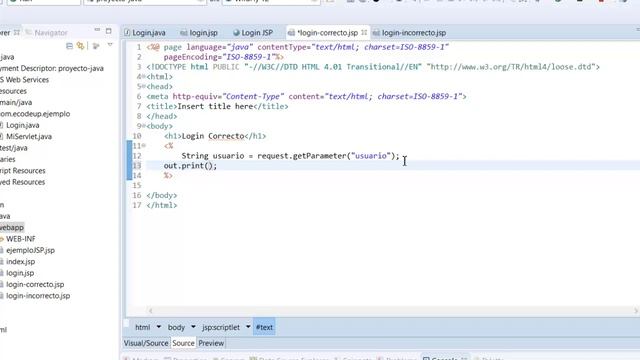
Task: Maximize the explorer panel
Action: click(109, 31)
